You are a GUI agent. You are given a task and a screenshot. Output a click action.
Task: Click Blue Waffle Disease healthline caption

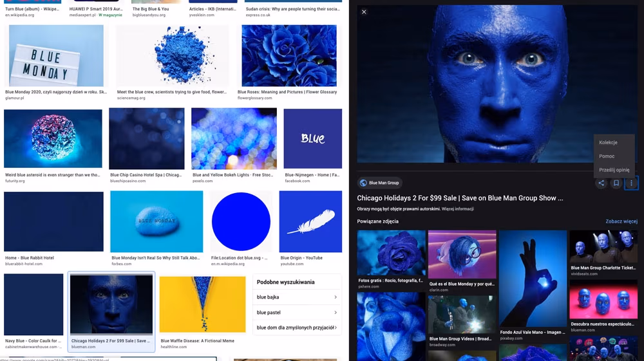[197, 341]
